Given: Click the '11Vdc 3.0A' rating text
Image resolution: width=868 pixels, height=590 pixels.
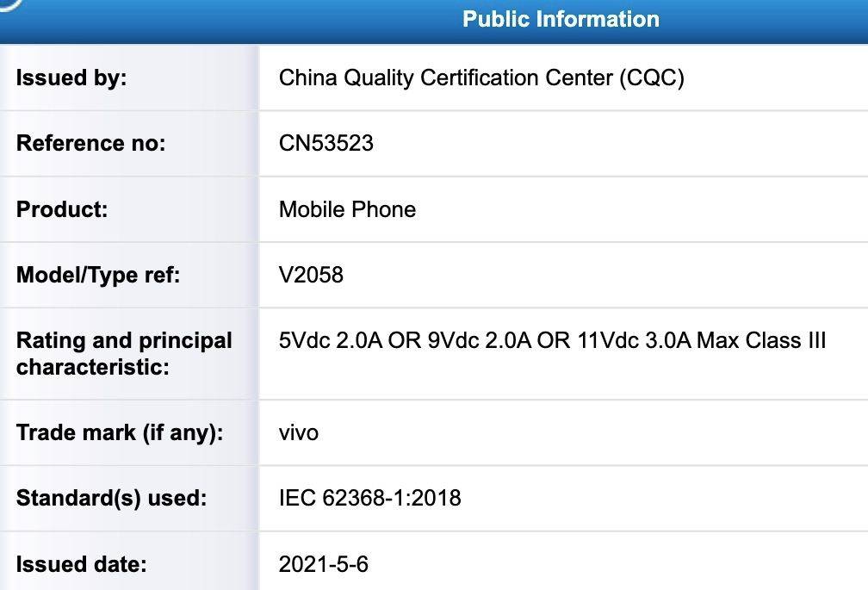Looking at the screenshot, I should coord(635,341).
